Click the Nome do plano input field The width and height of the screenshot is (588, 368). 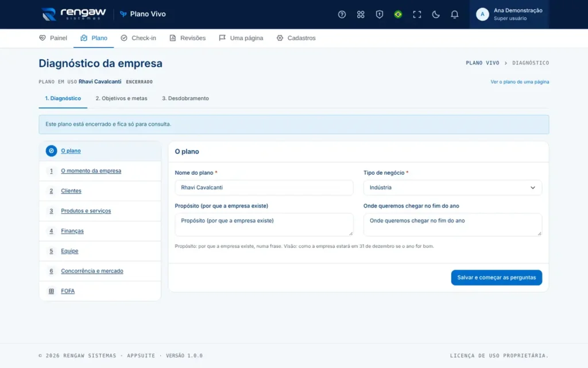tap(264, 187)
